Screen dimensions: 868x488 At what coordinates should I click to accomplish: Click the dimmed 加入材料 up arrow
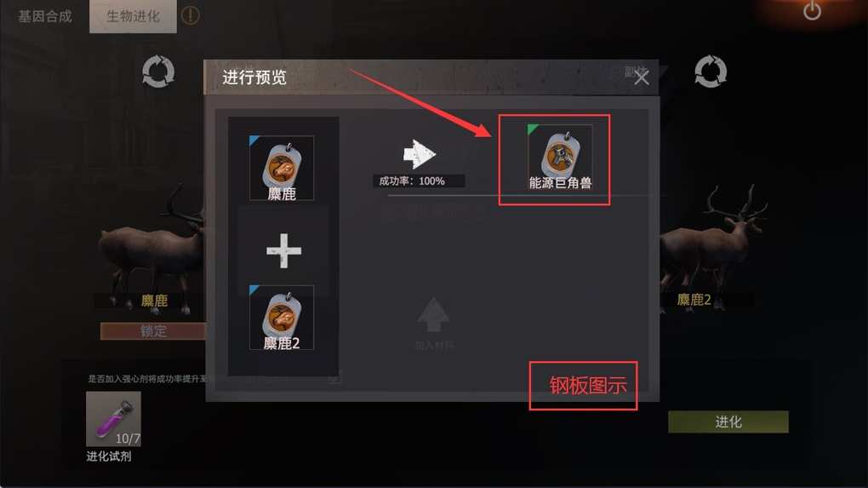(433, 314)
